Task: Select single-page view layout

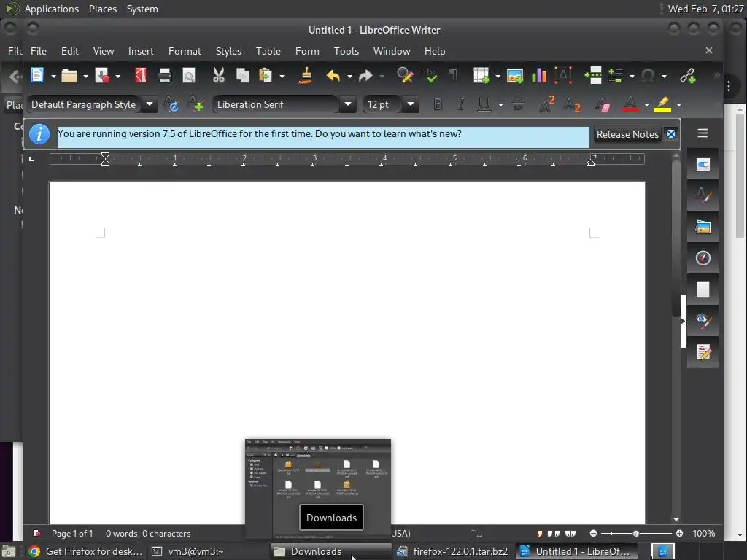Action: [540, 533]
